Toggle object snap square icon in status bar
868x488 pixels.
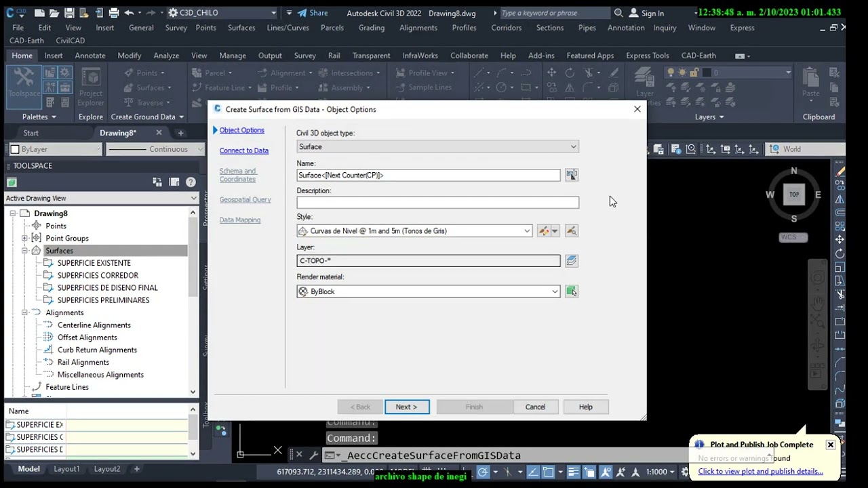point(548,472)
